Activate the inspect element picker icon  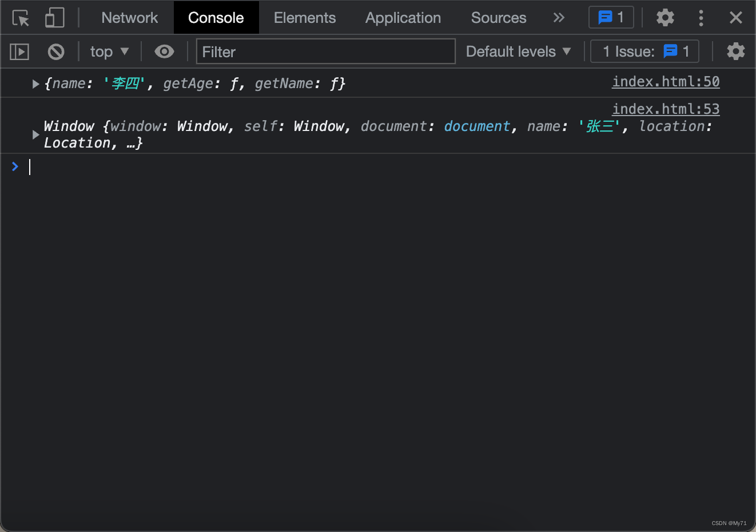click(21, 18)
